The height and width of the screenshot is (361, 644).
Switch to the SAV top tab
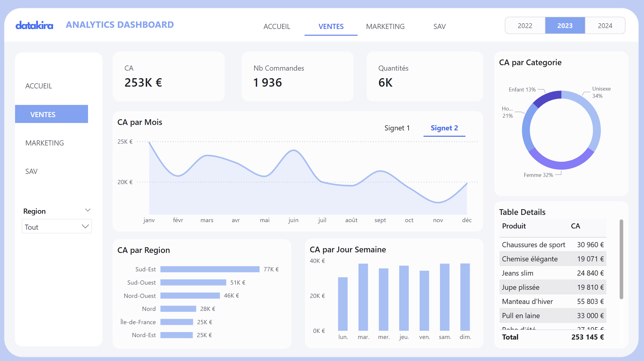coord(439,27)
